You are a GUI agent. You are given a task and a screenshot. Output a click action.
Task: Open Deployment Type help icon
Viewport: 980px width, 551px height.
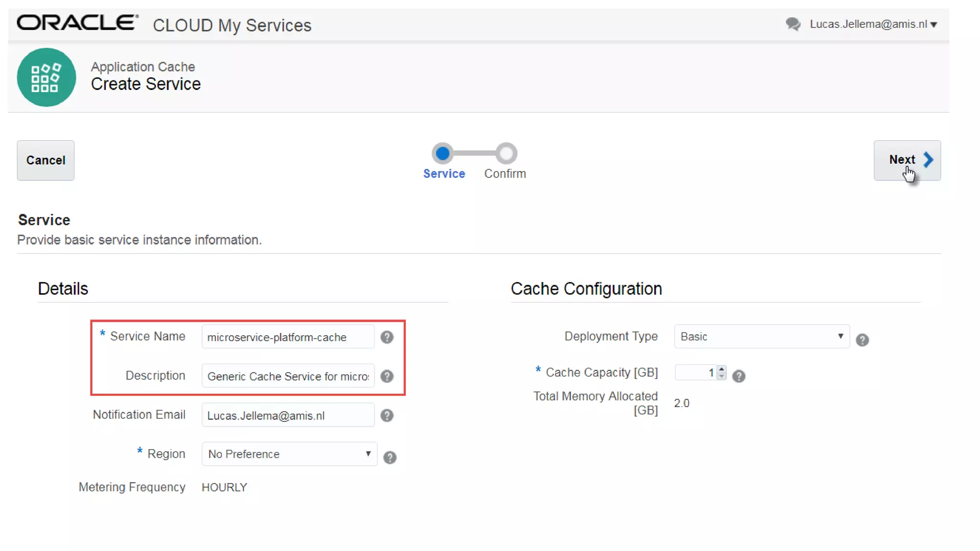tap(862, 340)
